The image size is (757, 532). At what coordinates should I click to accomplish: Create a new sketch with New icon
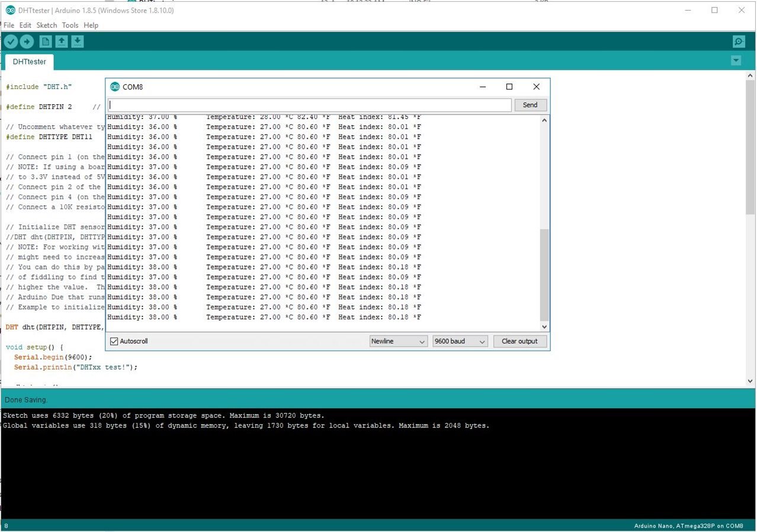click(x=46, y=41)
